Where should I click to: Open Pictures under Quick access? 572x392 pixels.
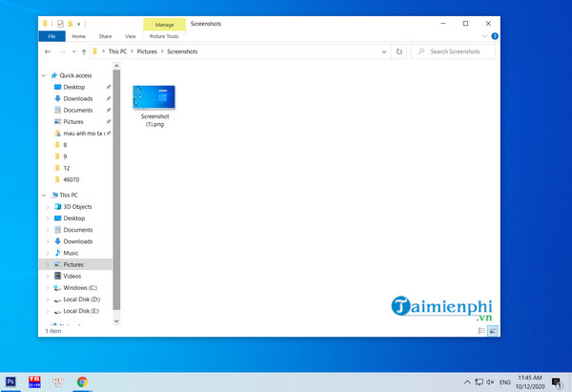(x=73, y=121)
